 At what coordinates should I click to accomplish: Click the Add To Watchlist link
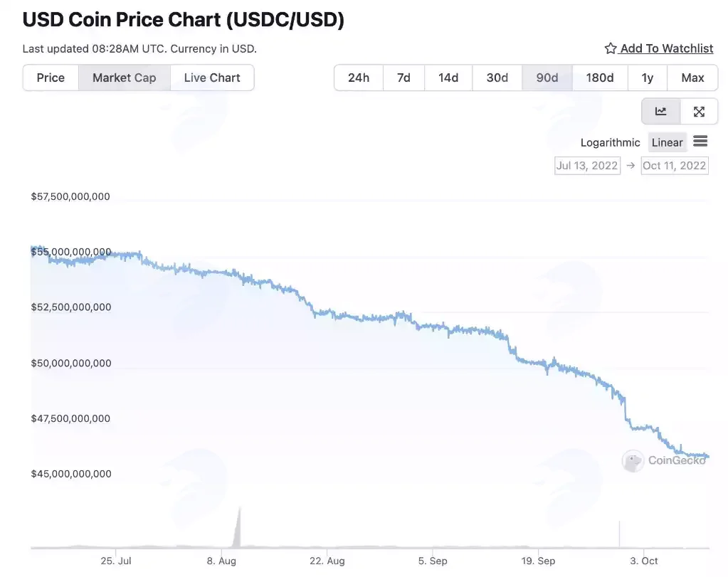point(667,48)
